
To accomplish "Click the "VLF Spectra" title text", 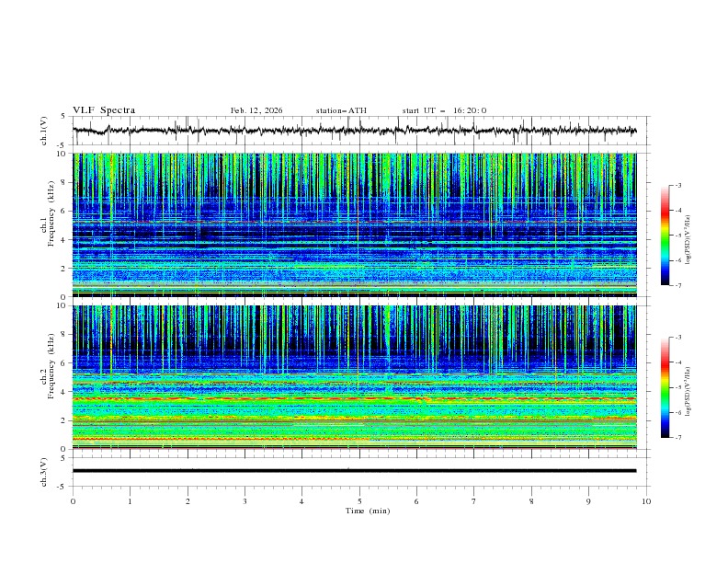I will [x=104, y=110].
